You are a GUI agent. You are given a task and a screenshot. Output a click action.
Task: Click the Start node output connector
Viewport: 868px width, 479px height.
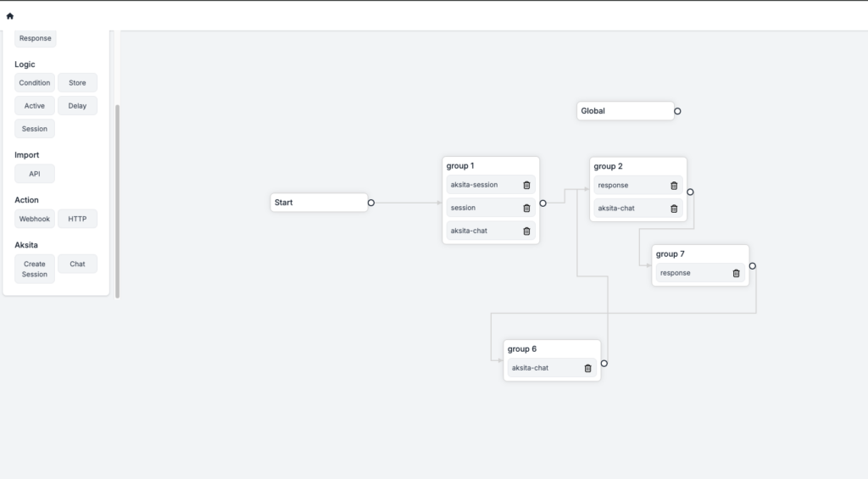(x=371, y=203)
